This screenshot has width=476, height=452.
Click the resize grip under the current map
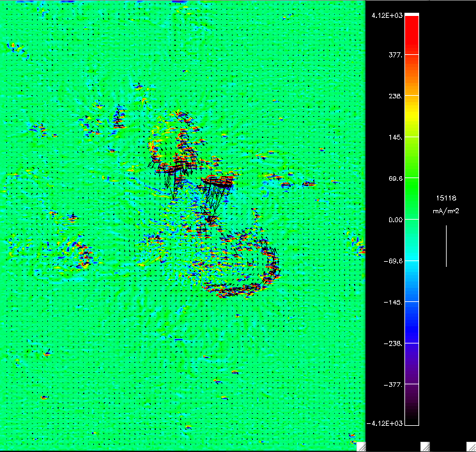click(x=361, y=447)
